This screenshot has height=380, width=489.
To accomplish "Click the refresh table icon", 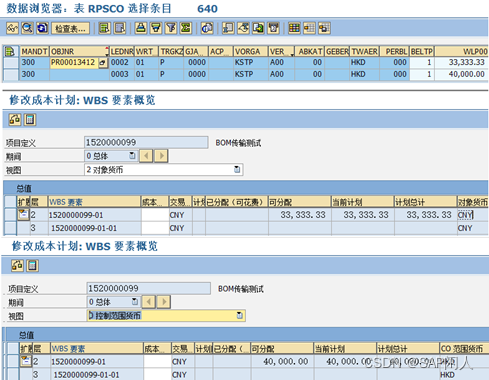I will pyautogui.click(x=42, y=28).
